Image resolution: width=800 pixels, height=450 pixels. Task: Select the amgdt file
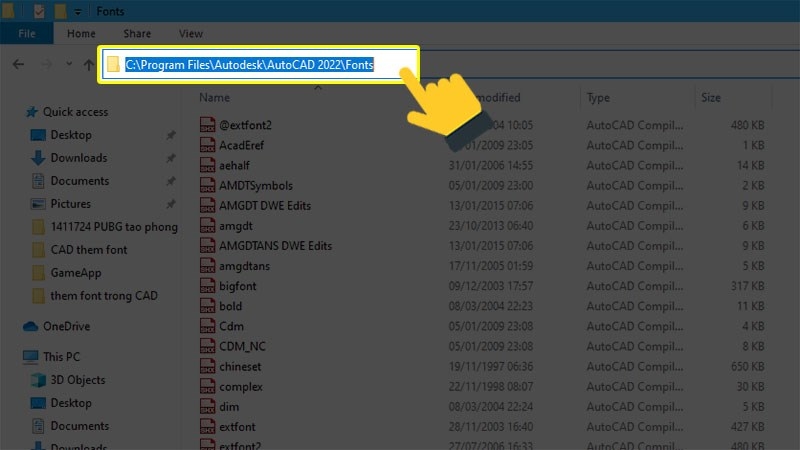tap(236, 226)
